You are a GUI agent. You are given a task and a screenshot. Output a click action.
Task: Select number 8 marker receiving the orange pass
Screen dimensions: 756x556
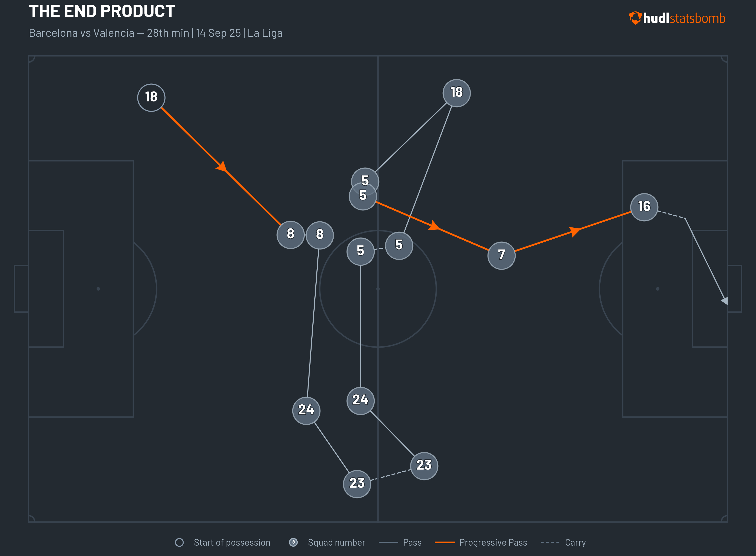[x=290, y=235]
